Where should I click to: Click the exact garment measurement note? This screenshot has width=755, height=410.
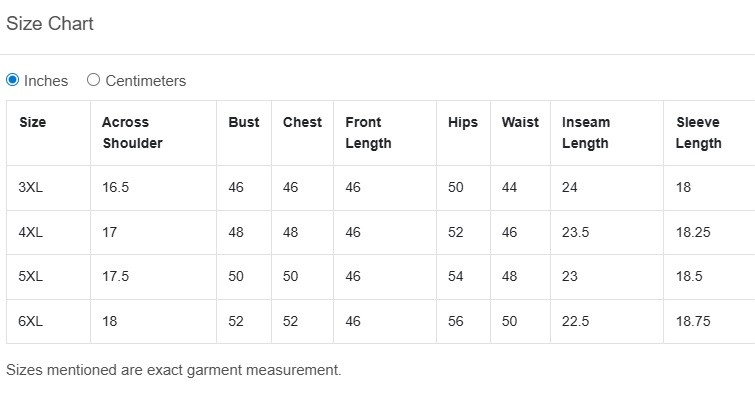[x=173, y=370]
